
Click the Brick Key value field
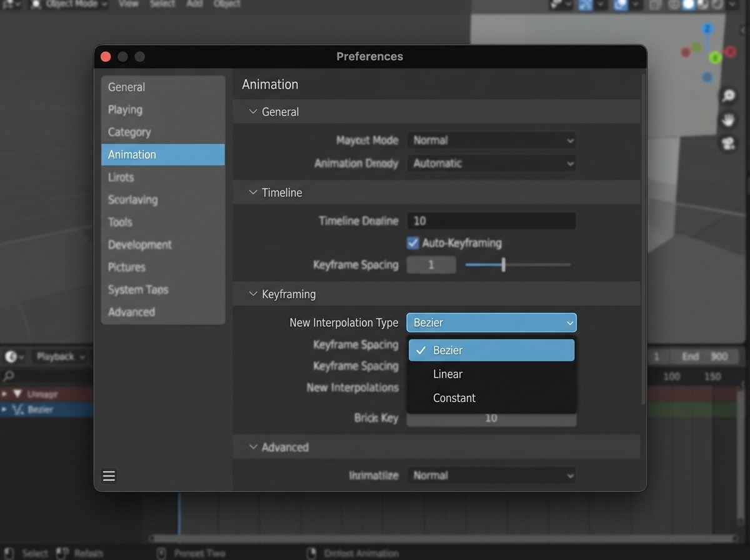point(491,418)
